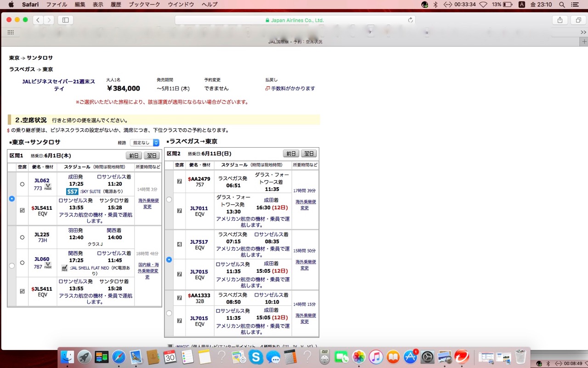
Task: Open the ファイル menu
Action: pyautogui.click(x=57, y=5)
